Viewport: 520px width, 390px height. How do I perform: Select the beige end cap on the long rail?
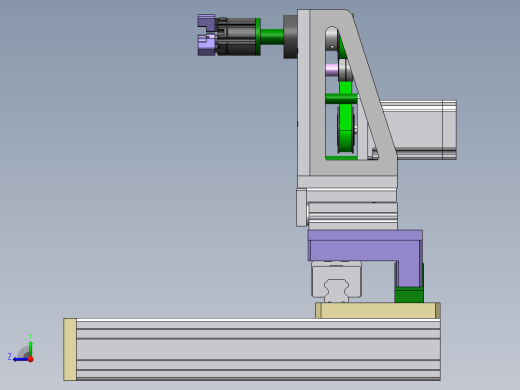[x=70, y=349]
